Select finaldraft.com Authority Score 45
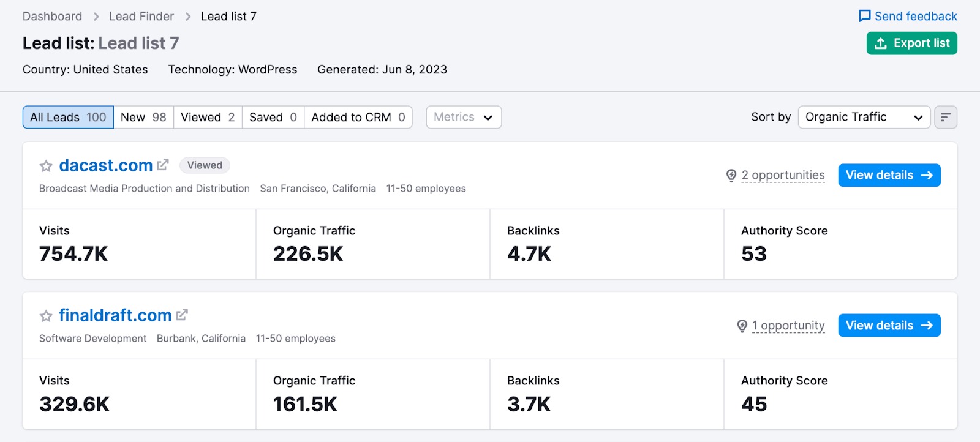This screenshot has width=980, height=442. click(x=754, y=404)
